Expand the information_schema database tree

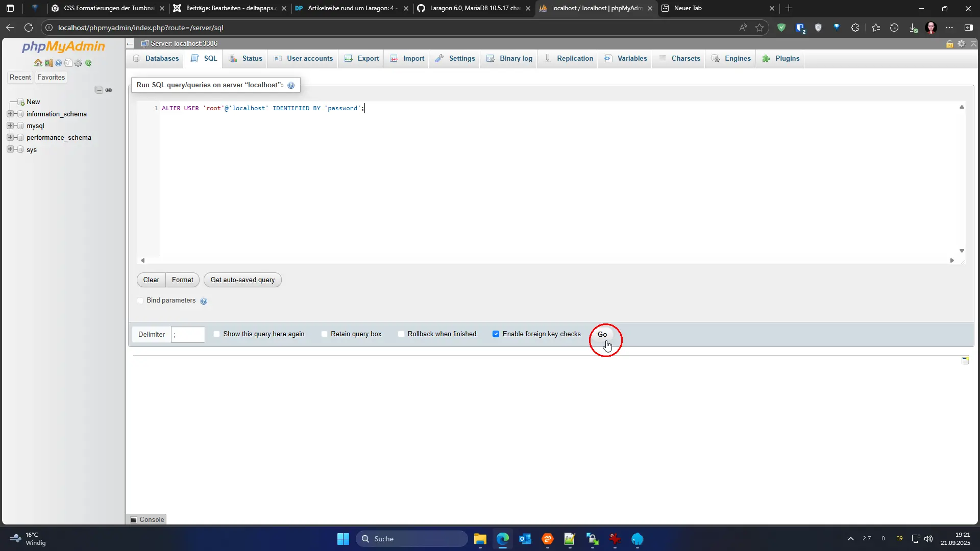tap(10, 114)
